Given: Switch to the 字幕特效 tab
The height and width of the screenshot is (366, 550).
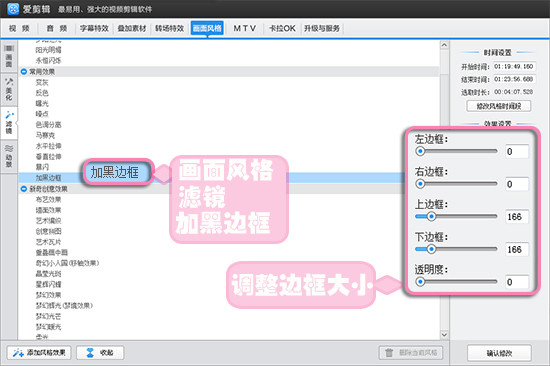Looking at the screenshot, I should click(94, 28).
